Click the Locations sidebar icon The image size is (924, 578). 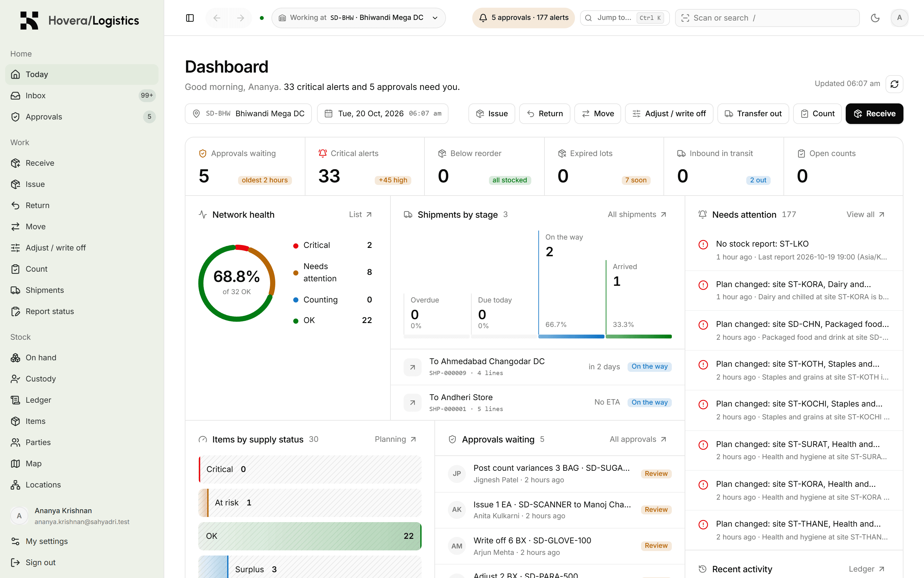tap(15, 485)
